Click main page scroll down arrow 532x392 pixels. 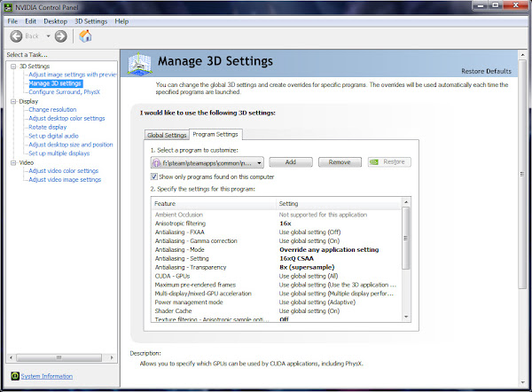coord(522,383)
